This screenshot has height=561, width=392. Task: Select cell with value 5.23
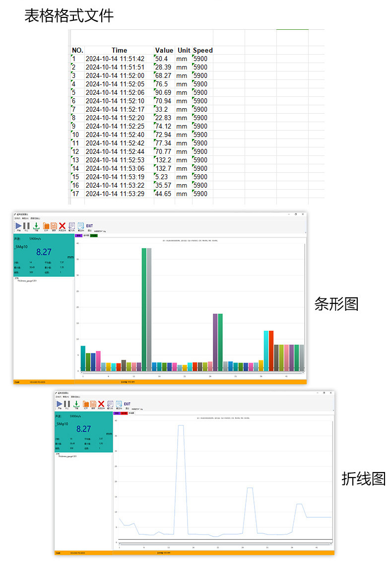point(164,177)
